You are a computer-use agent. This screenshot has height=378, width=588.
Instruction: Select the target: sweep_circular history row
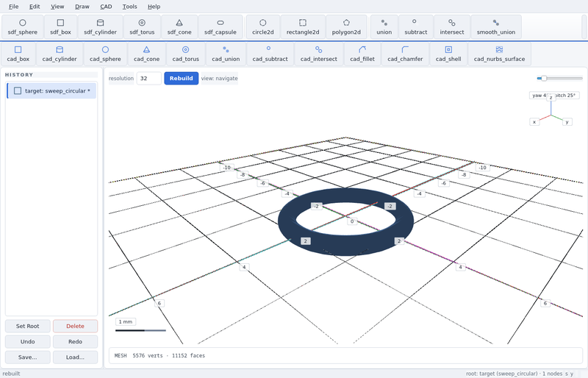(x=51, y=91)
